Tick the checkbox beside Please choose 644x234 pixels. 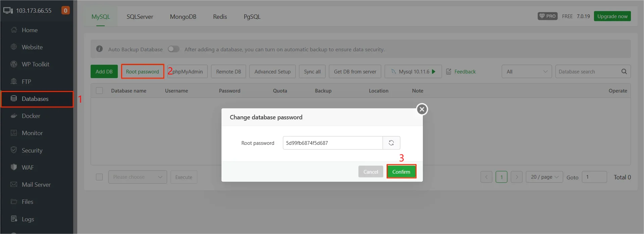99,177
